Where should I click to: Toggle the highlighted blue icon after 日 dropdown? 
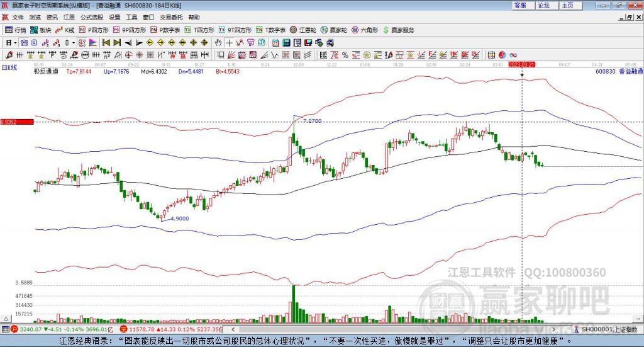[x=25, y=43]
